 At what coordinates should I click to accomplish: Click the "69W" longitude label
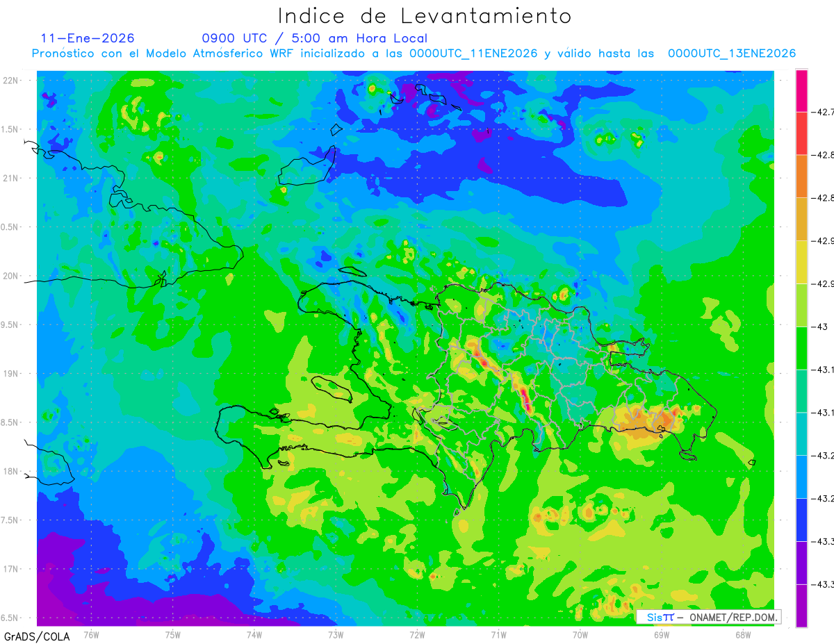click(662, 634)
